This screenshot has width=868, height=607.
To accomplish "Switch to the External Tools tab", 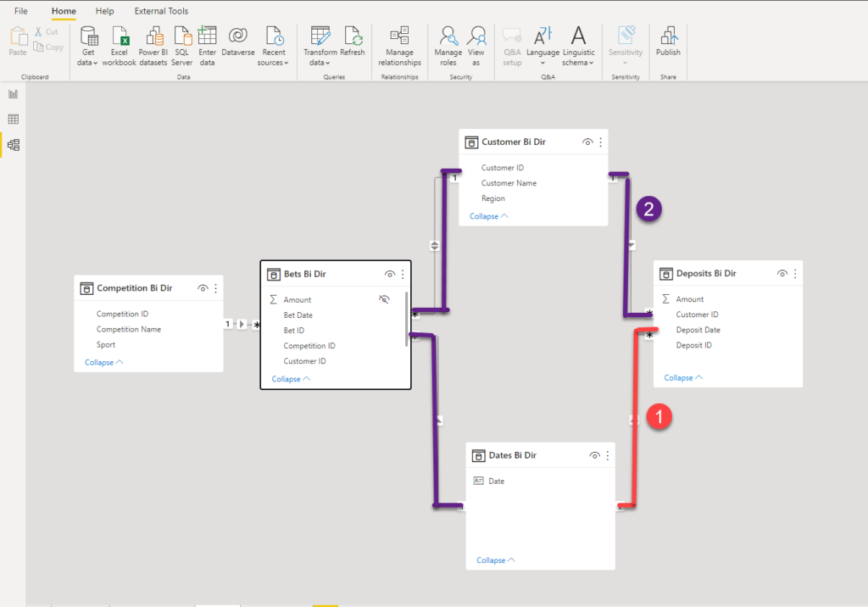I will pyautogui.click(x=161, y=11).
